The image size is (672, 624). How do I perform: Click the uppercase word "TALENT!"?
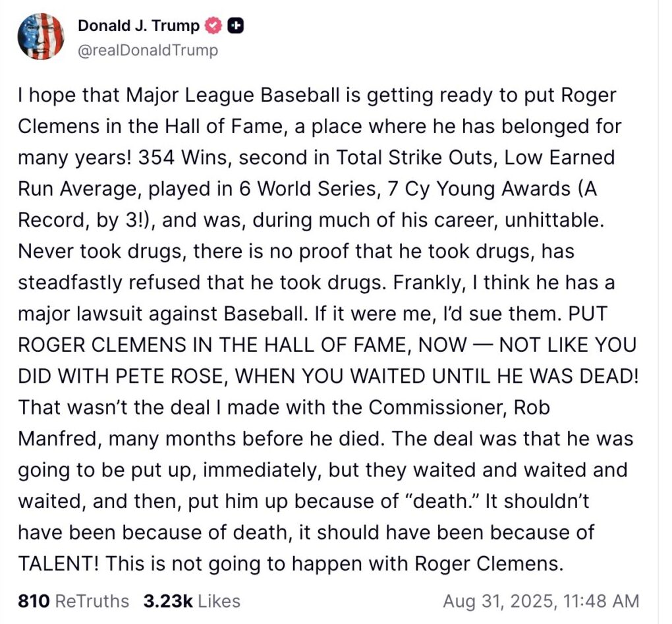57,563
